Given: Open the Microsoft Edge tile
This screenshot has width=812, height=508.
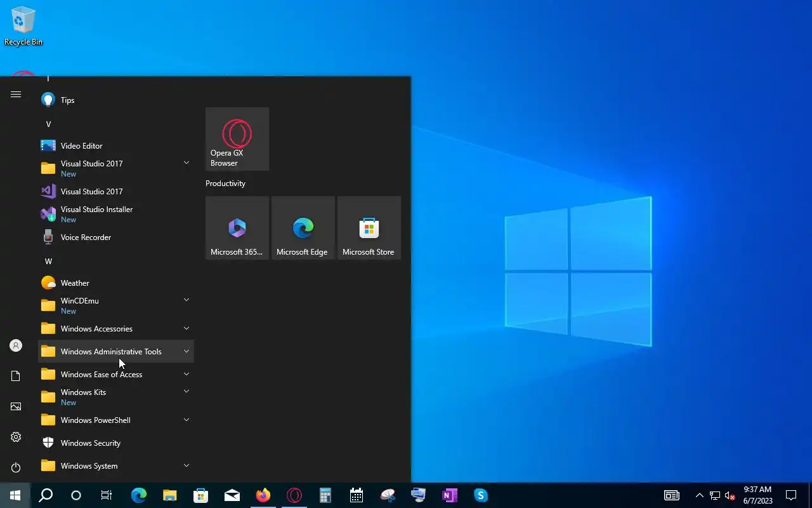Looking at the screenshot, I should (303, 228).
